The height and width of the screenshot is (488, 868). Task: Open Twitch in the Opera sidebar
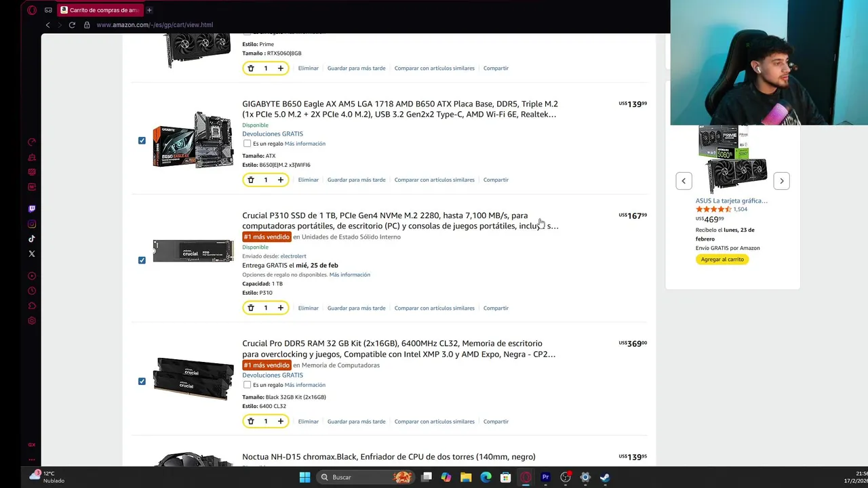32,209
